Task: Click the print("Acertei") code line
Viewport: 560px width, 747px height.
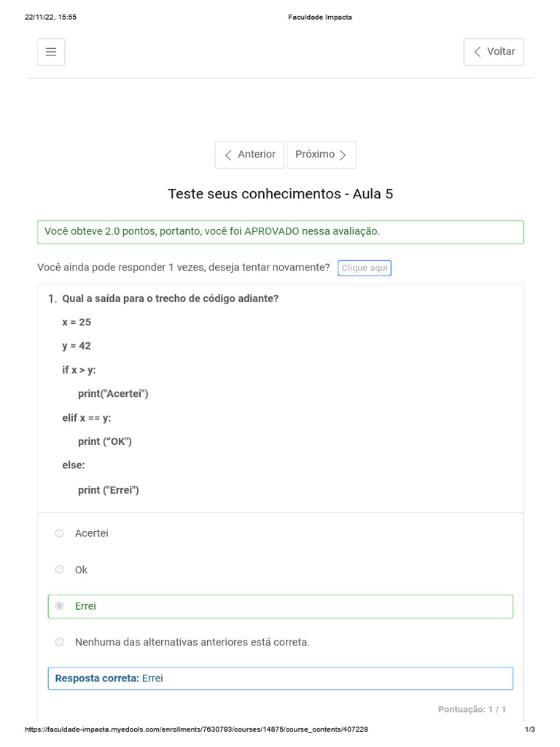Action: pos(113,394)
